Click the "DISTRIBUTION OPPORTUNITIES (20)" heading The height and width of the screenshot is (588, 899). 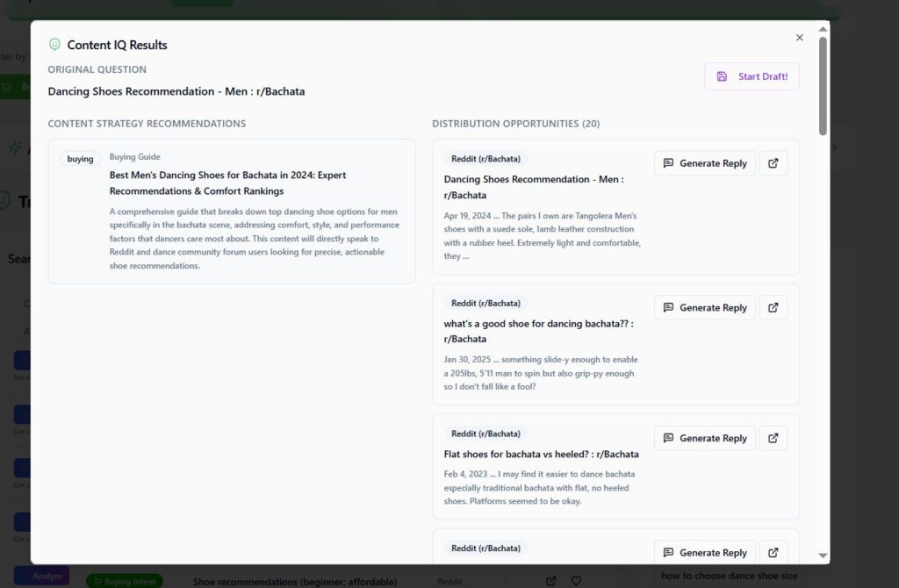[516, 124]
